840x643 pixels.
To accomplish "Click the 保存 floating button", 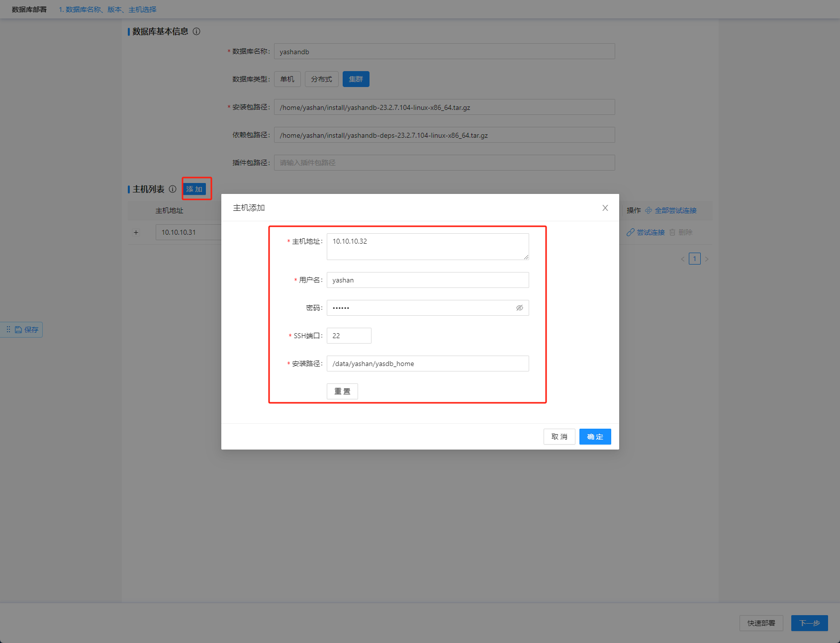I will [x=27, y=330].
